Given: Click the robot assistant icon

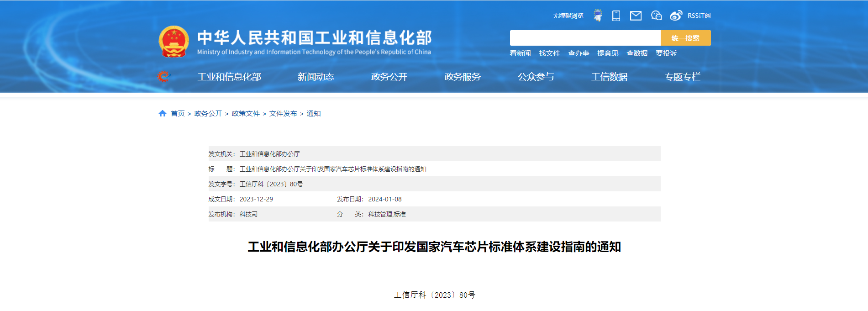Looking at the screenshot, I should tap(598, 16).
